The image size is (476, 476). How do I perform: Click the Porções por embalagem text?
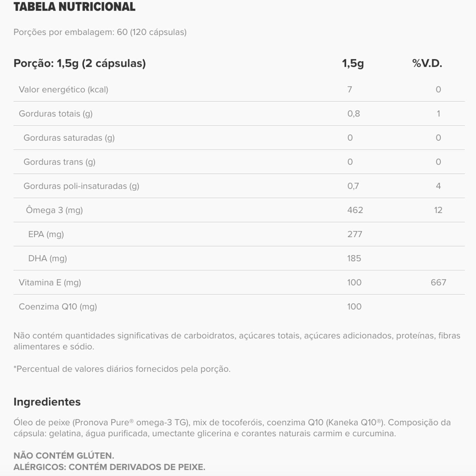[100, 32]
